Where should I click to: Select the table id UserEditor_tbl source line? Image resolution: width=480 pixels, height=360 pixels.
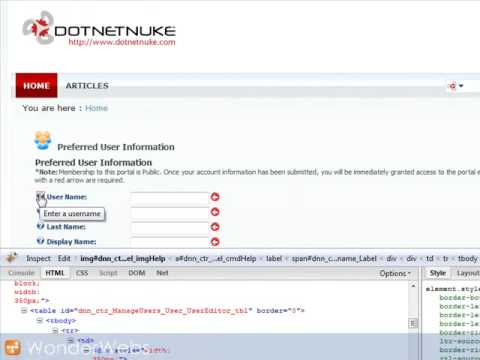click(167, 311)
